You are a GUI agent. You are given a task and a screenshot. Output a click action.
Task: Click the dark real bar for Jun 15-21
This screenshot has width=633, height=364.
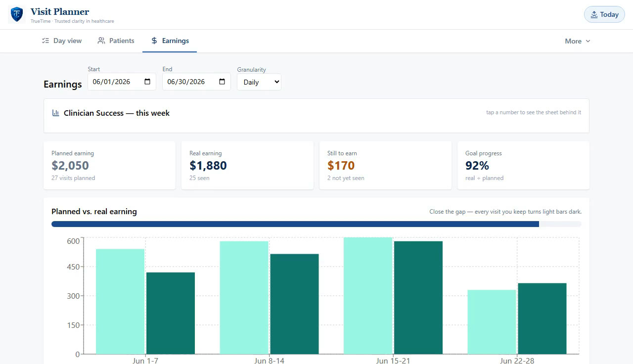[x=418, y=298]
